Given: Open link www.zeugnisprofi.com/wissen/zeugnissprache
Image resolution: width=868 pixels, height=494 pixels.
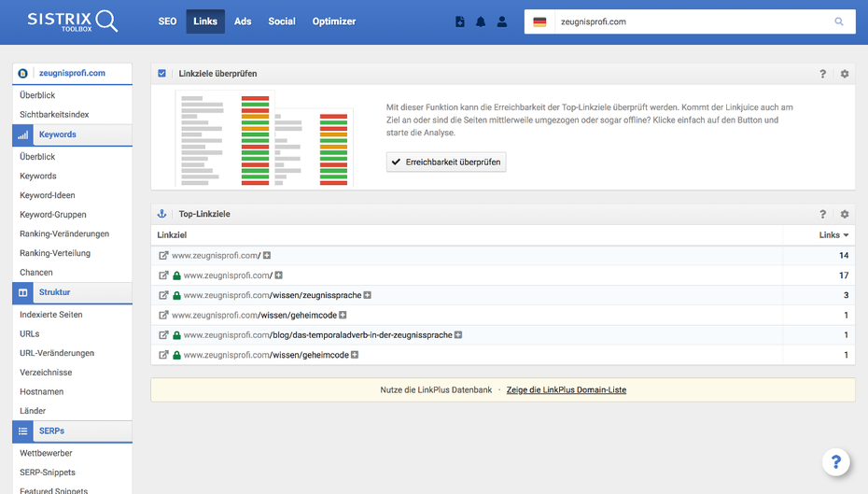Looking at the screenshot, I should coord(273,295).
